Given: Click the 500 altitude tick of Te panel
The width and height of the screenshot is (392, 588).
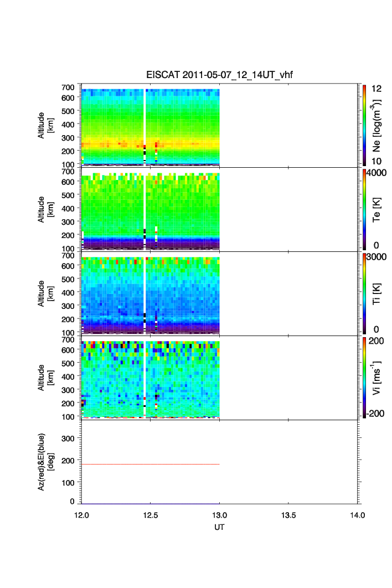Looking at the screenshot, I should point(68,195).
